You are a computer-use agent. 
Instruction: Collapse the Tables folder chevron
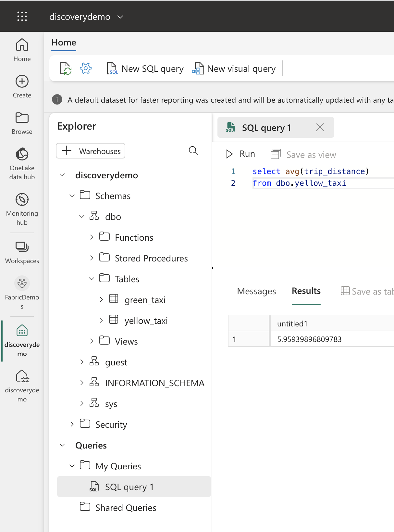92,279
